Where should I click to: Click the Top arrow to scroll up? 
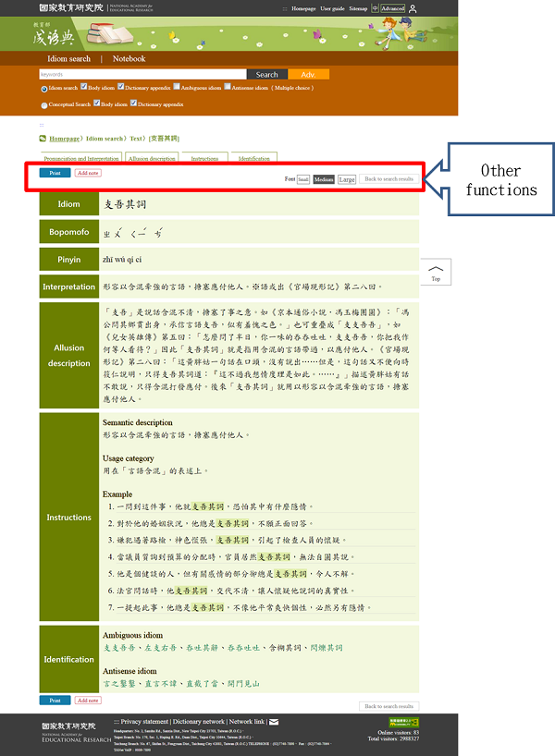(x=436, y=273)
